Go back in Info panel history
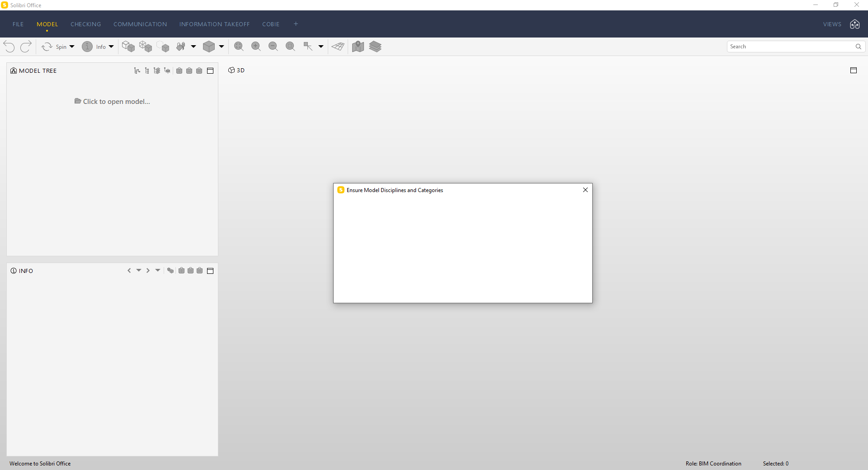The width and height of the screenshot is (868, 470). pyautogui.click(x=129, y=271)
